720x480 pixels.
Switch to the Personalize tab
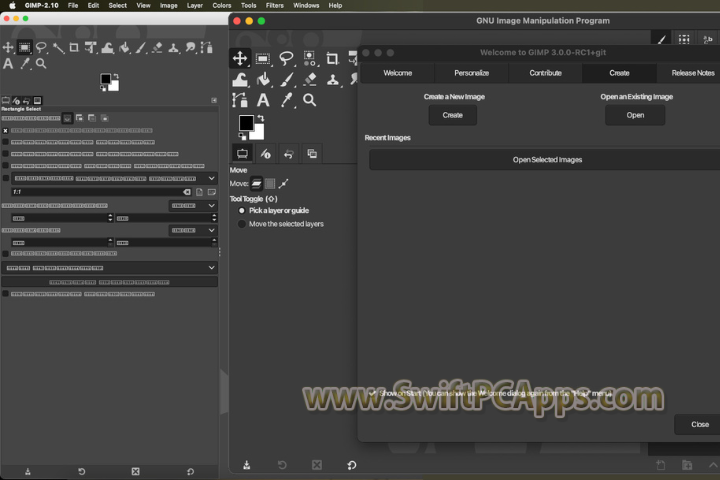(x=472, y=73)
